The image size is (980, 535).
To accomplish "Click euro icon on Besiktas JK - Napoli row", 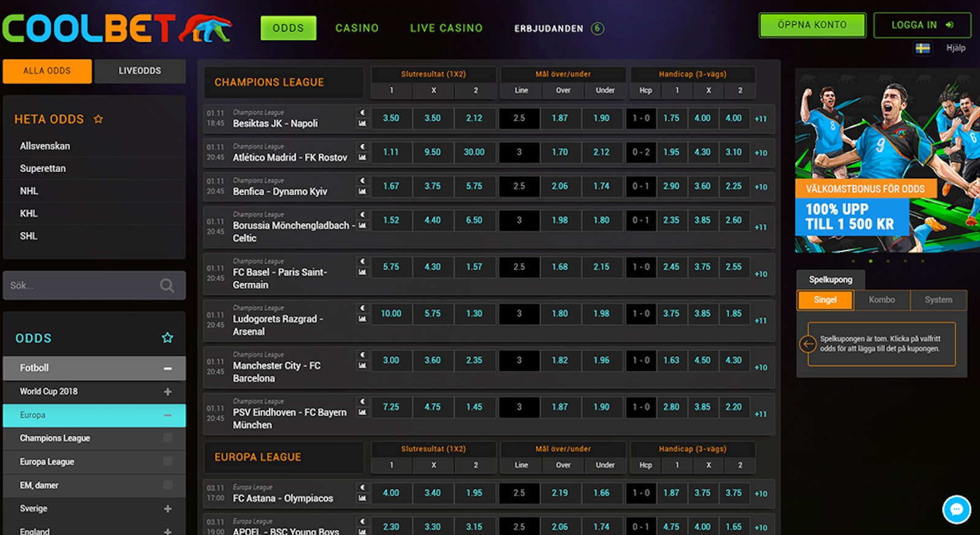I will click(363, 113).
